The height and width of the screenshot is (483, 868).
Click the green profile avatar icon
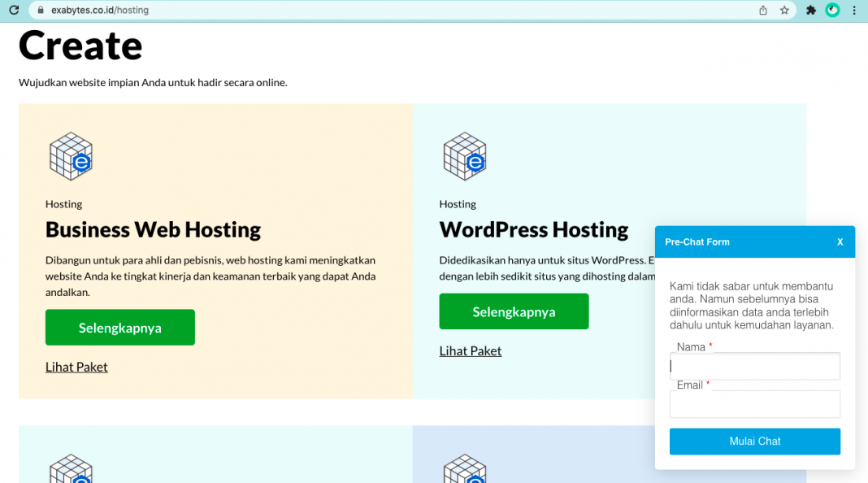point(832,11)
